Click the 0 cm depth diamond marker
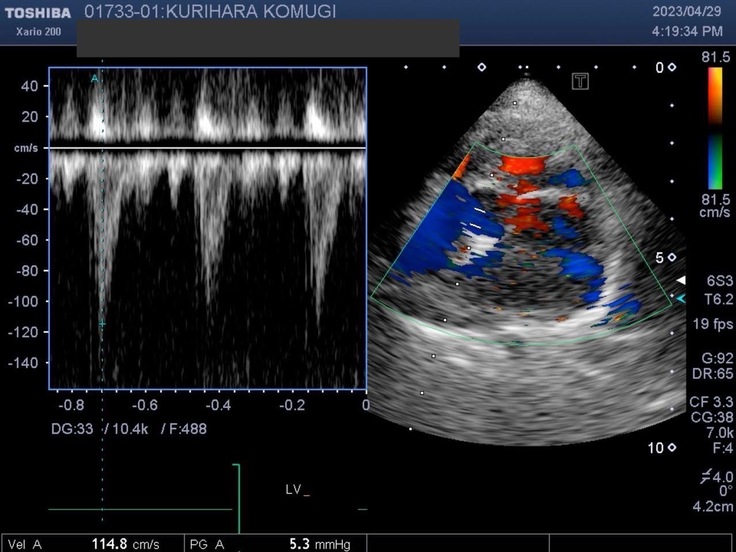Screen dimensions: 736x552 point(672,68)
